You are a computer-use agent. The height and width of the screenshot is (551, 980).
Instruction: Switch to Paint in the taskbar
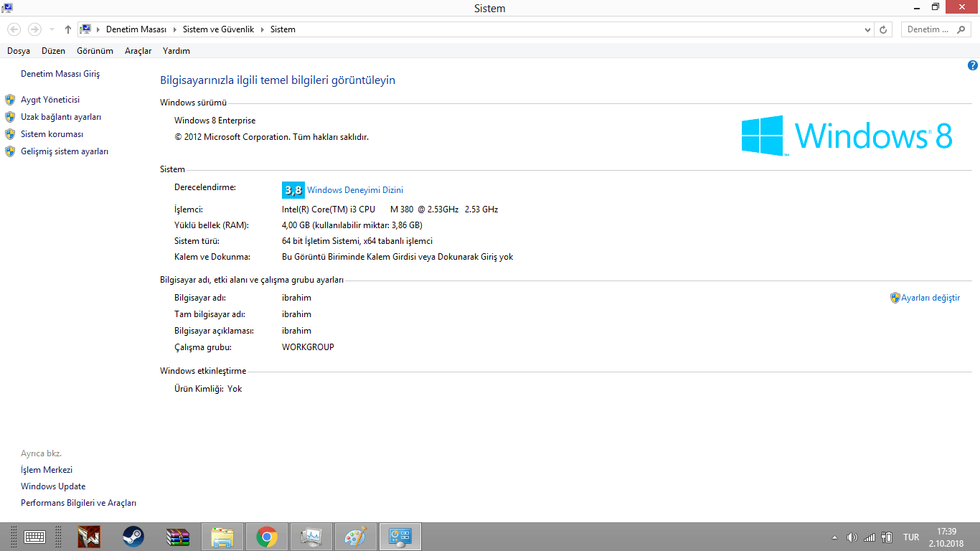pos(356,537)
